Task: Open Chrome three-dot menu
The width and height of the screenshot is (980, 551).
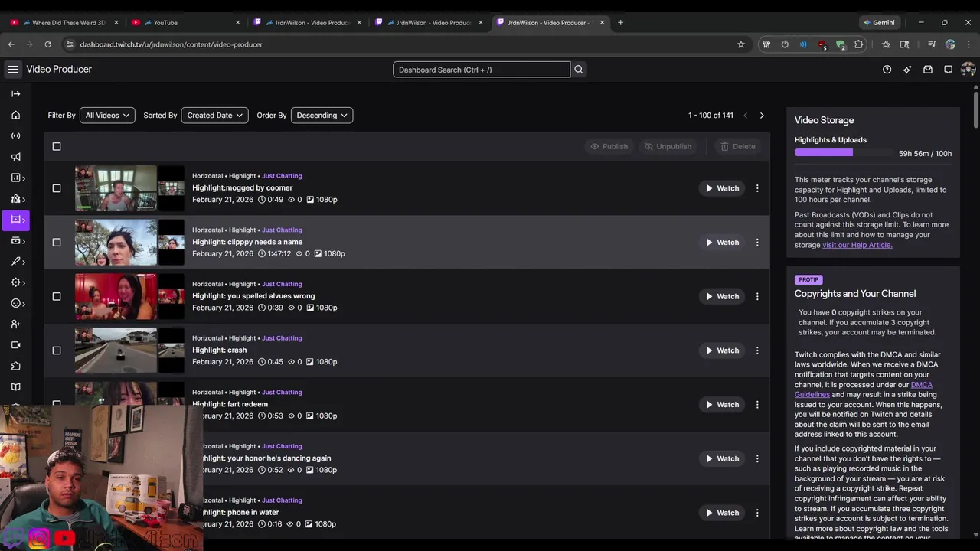Action: point(969,44)
